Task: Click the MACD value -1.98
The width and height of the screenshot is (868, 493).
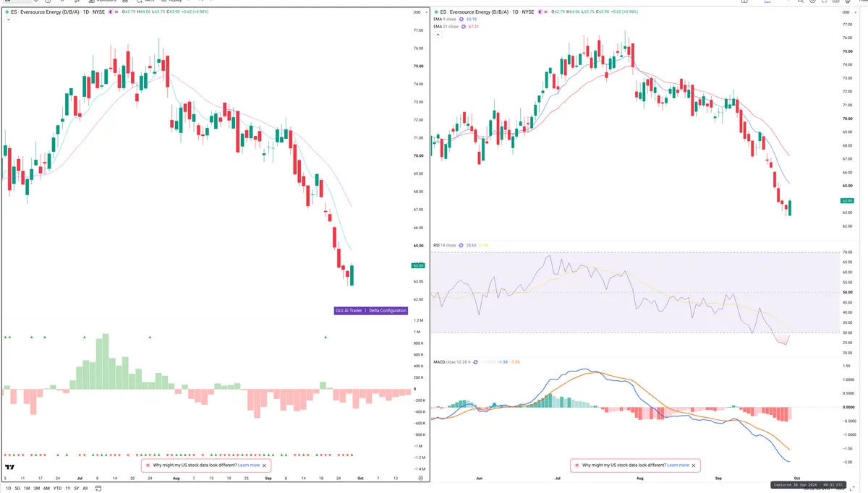Action: [x=502, y=362]
